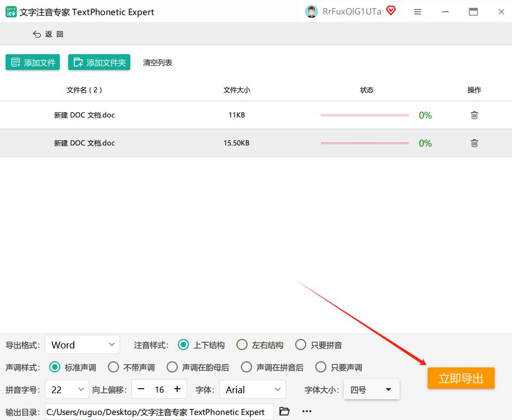Open the 字体大小 四号 dropdown
Image resolution: width=512 pixels, height=420 pixels.
372,389
